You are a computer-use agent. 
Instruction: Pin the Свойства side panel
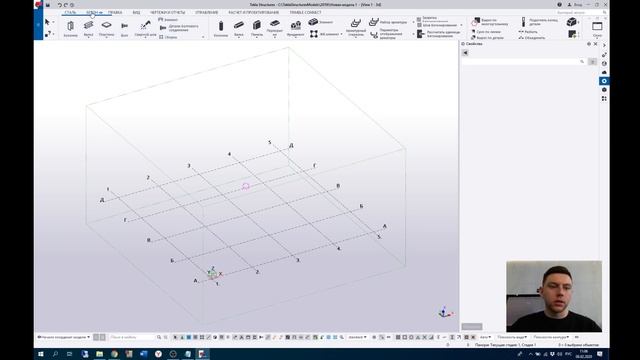[x=589, y=44]
